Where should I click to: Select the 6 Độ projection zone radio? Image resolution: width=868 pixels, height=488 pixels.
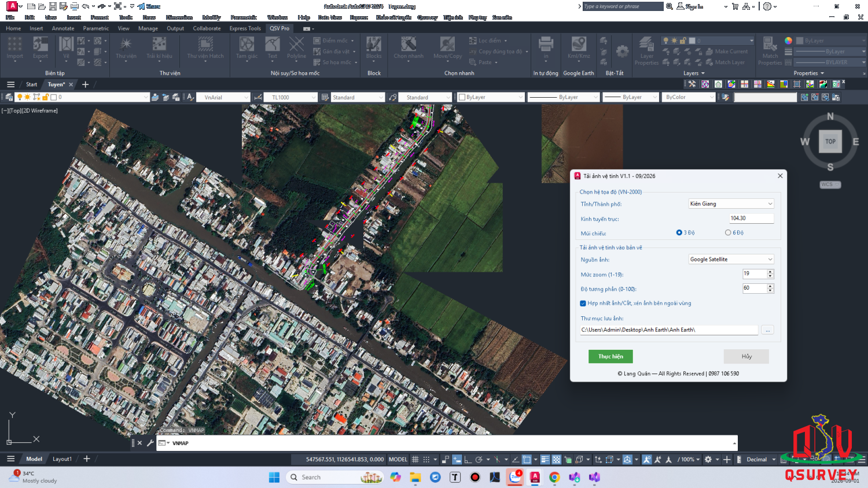point(728,232)
